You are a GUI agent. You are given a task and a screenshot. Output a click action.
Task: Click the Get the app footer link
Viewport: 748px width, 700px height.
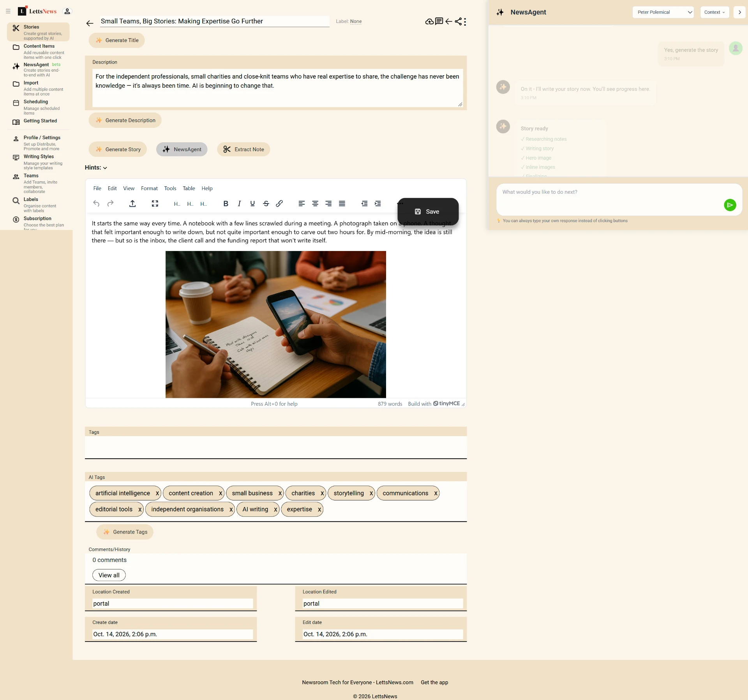434,682
